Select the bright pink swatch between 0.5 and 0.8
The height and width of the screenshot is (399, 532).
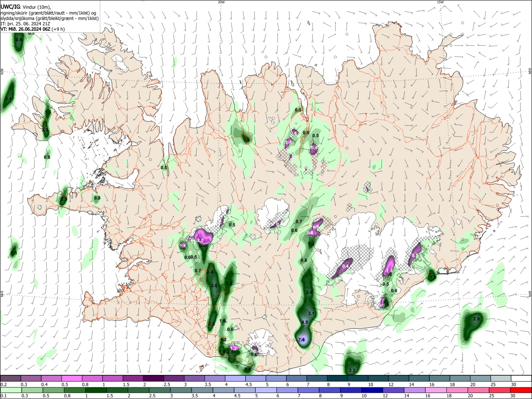72,379
